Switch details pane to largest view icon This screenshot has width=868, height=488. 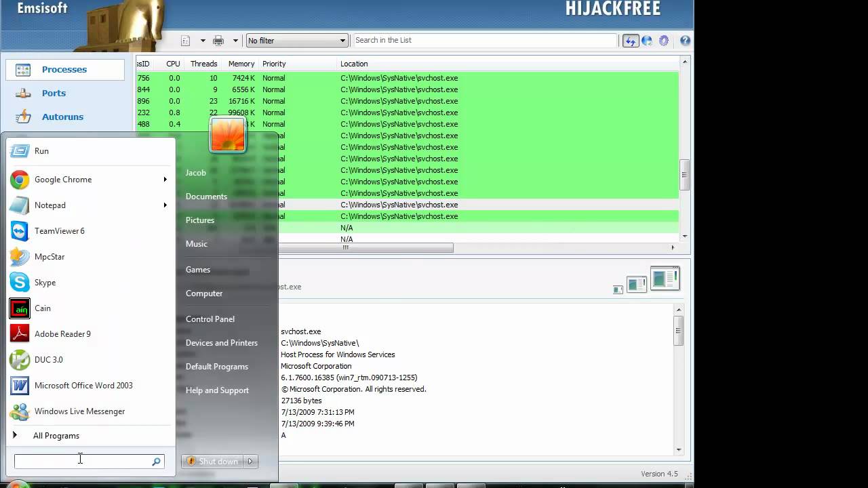tap(665, 279)
